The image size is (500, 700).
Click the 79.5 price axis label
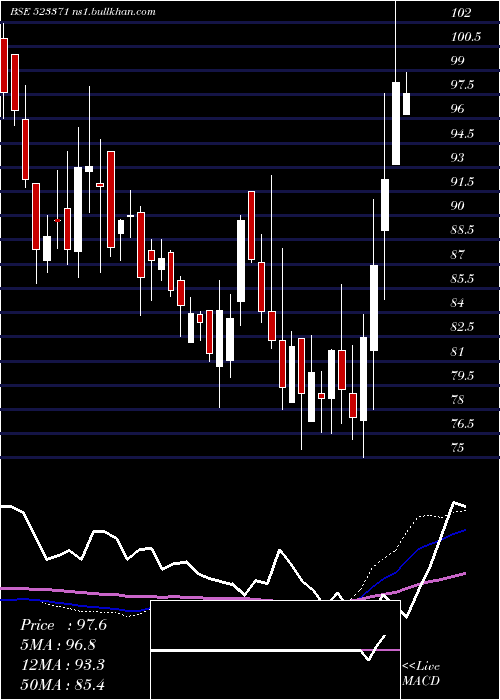tap(462, 375)
